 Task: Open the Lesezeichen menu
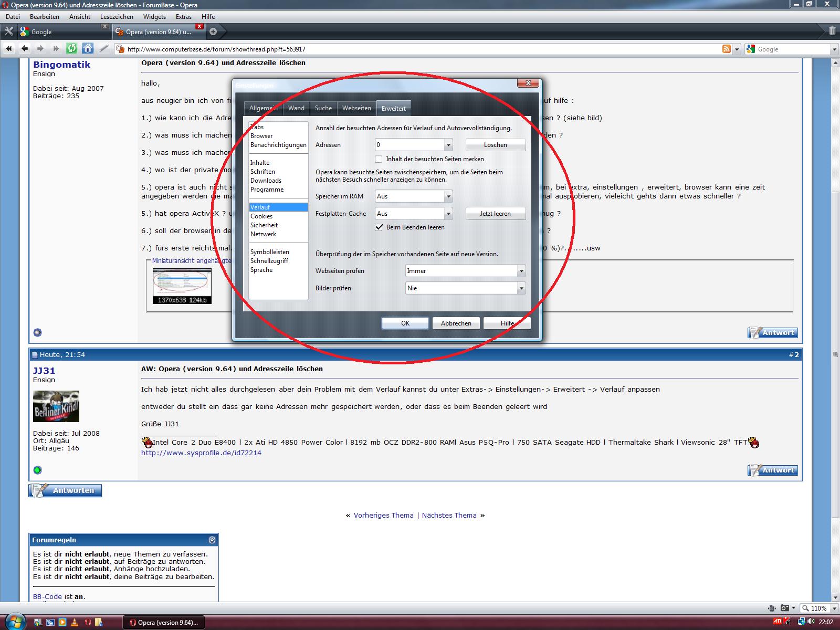[x=117, y=16]
